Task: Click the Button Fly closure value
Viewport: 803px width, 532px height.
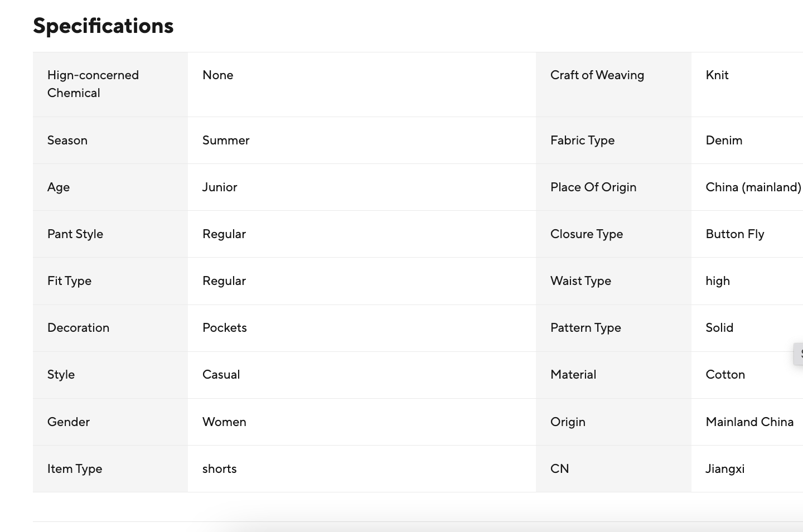Action: click(735, 234)
